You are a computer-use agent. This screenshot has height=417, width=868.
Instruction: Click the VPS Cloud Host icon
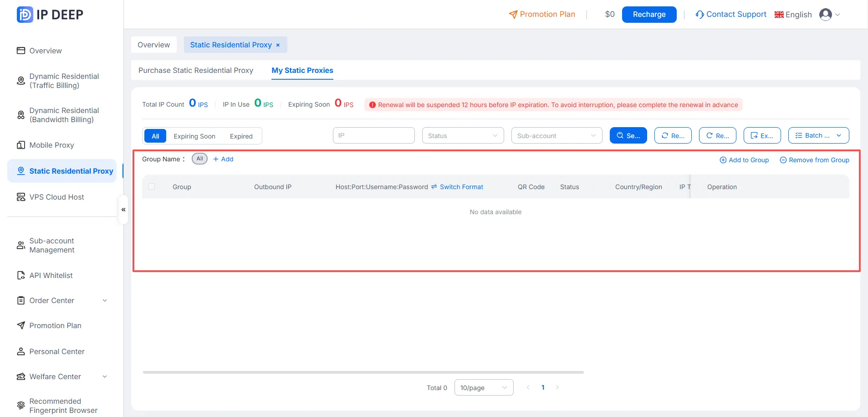pos(21,197)
